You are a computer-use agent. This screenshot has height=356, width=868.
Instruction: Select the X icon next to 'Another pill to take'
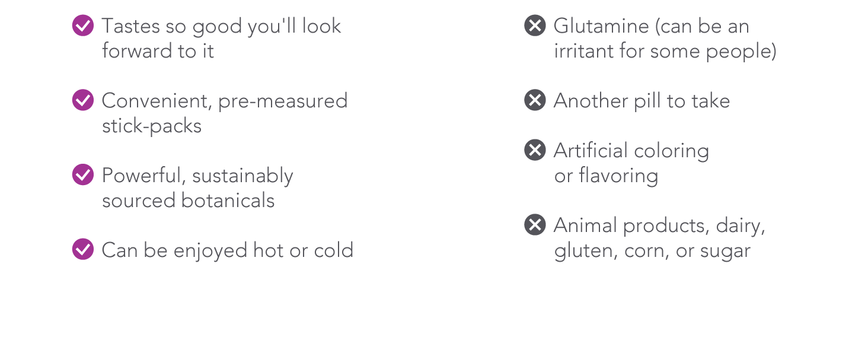click(x=535, y=100)
